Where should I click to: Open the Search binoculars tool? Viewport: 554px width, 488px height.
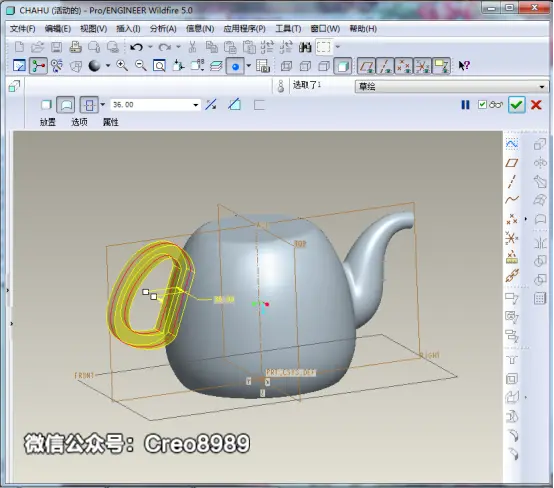click(x=305, y=47)
